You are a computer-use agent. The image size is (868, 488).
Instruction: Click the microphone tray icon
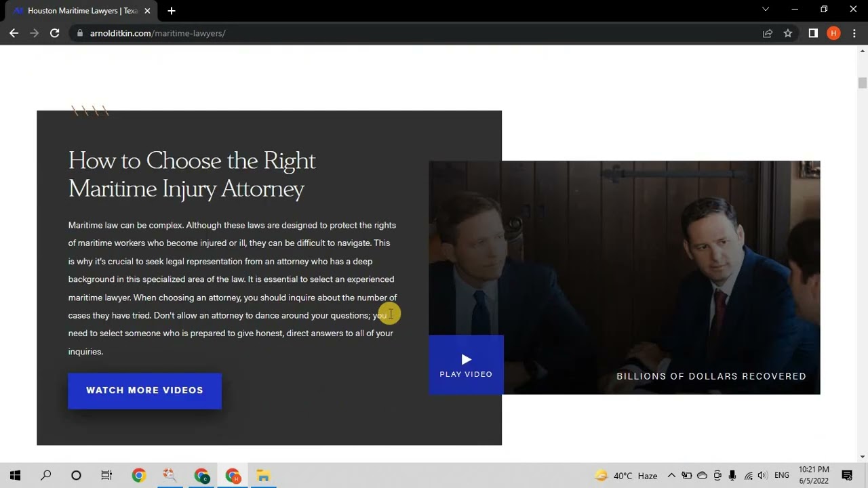(732, 476)
